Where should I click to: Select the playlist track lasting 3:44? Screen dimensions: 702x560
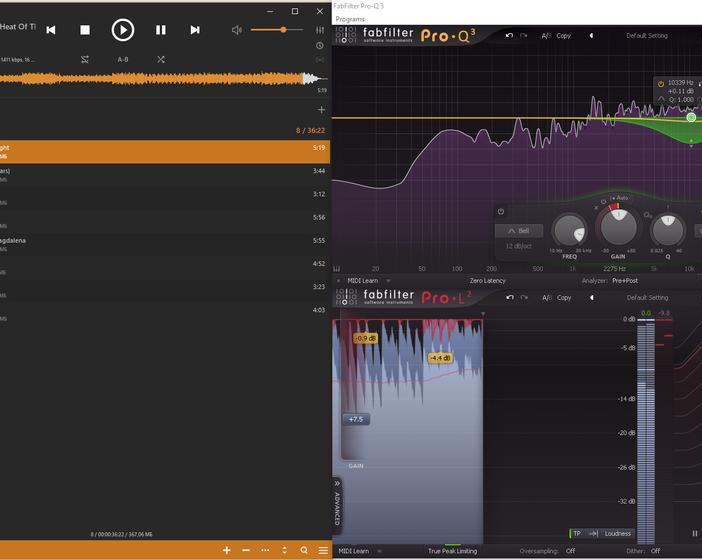pyautogui.click(x=165, y=175)
